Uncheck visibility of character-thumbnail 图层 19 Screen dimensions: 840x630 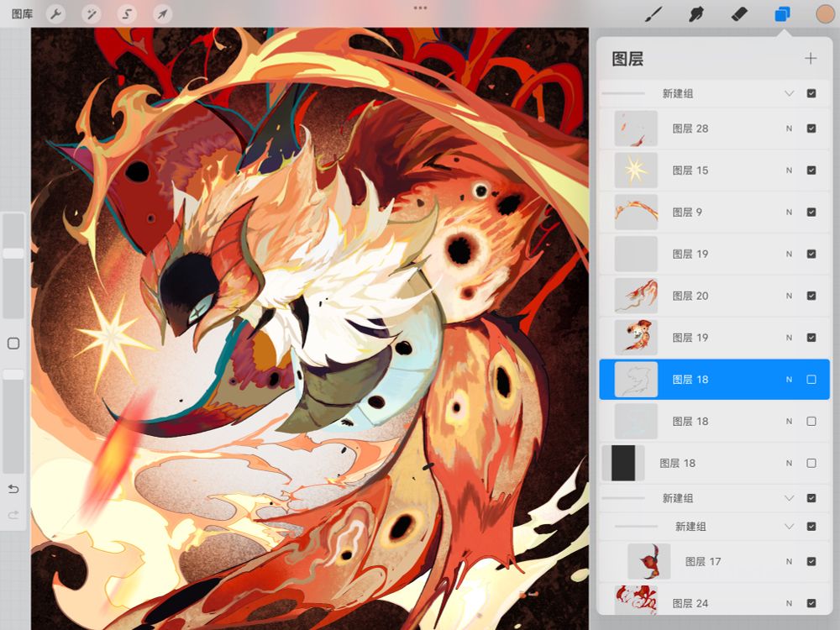point(811,338)
